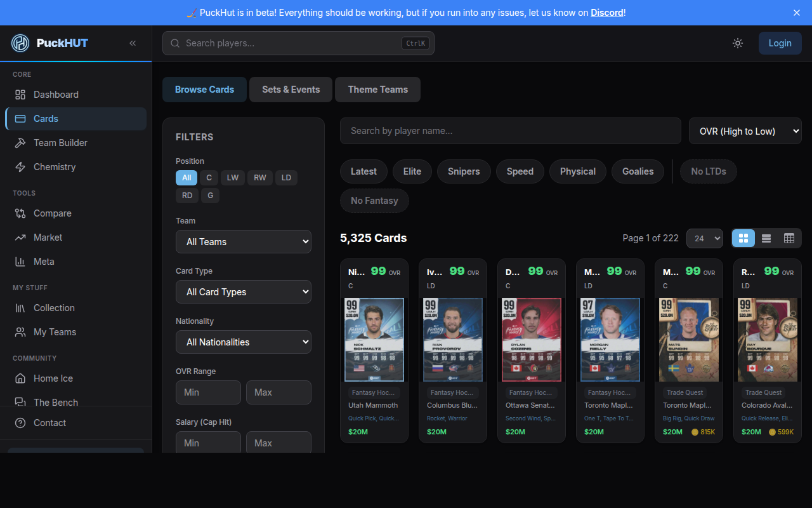This screenshot has width=812, height=508.
Task: Switch to list view layout
Action: tap(766, 238)
